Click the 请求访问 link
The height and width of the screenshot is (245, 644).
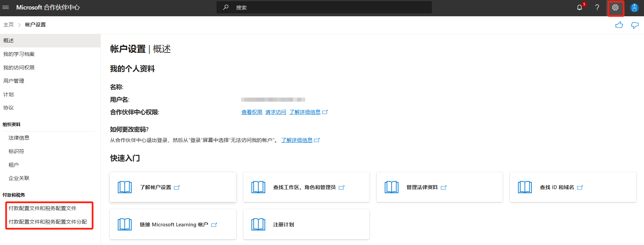pyautogui.click(x=276, y=112)
